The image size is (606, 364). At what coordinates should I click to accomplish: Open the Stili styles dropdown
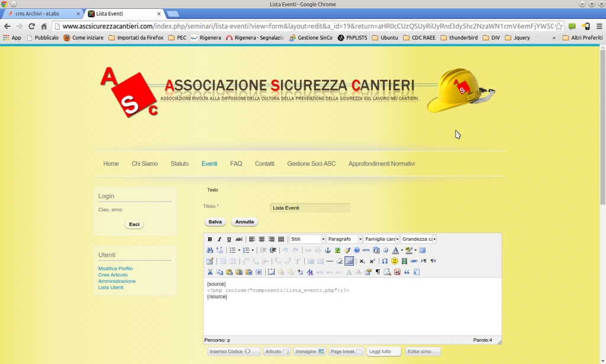[x=308, y=239]
